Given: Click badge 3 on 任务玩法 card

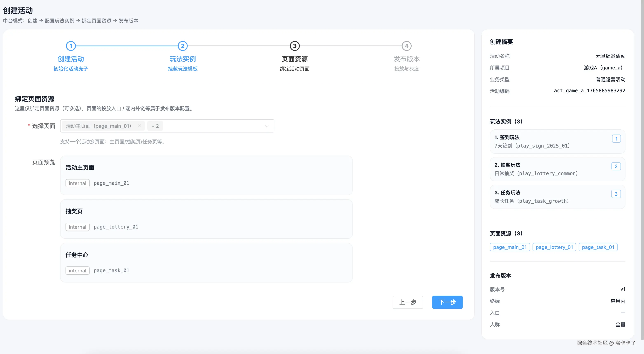Looking at the screenshot, I should pyautogui.click(x=616, y=194).
